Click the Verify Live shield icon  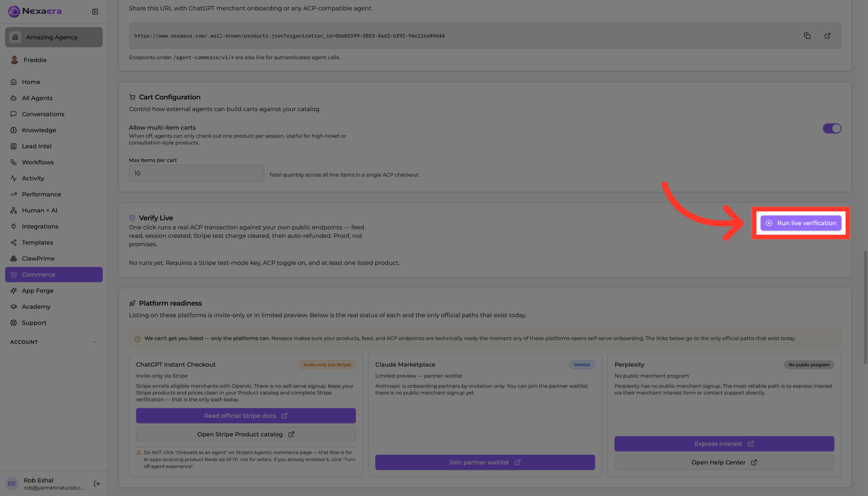(132, 218)
